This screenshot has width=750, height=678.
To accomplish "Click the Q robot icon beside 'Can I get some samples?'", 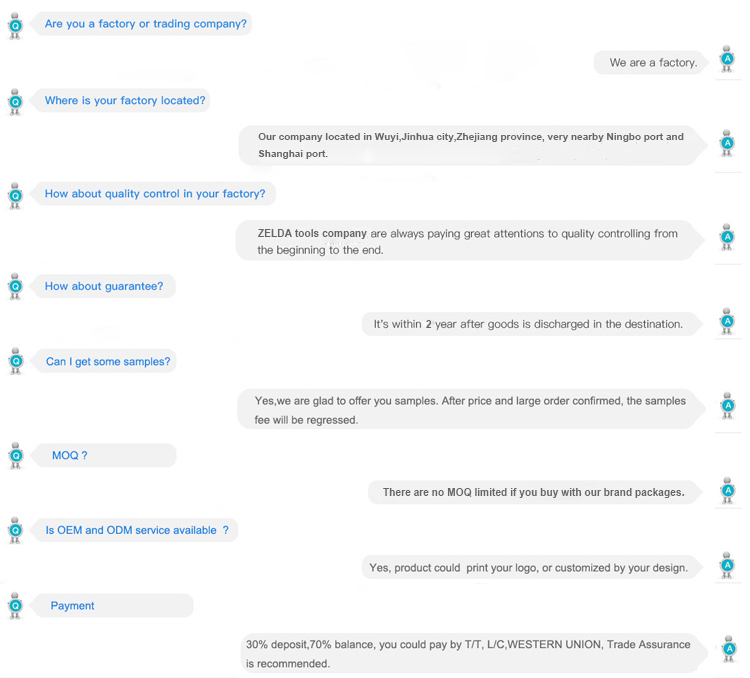I will tap(15, 362).
